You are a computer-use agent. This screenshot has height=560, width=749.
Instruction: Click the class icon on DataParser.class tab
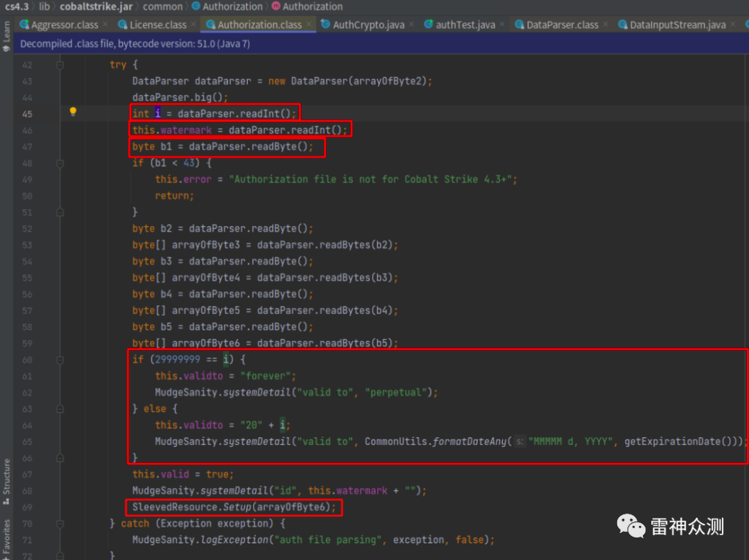tap(519, 24)
